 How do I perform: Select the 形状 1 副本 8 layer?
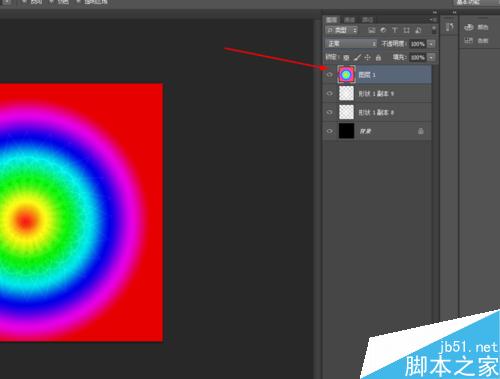click(x=378, y=112)
